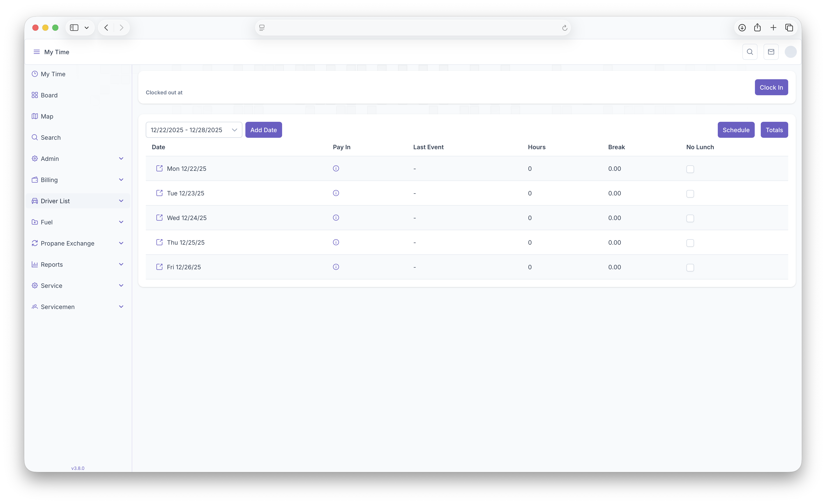This screenshot has width=826, height=504.
Task: Open the mail envelope icon in header
Action: pos(771,52)
